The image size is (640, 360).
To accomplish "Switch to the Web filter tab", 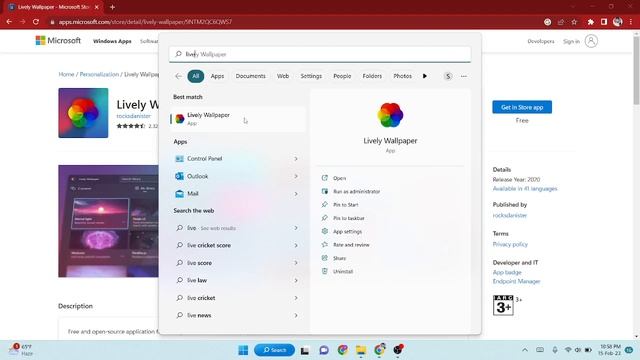I will (283, 76).
